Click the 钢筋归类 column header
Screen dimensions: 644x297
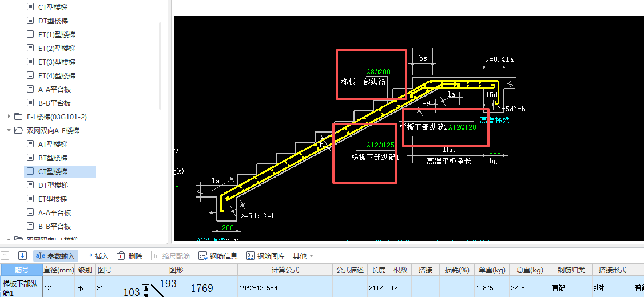[570, 270]
